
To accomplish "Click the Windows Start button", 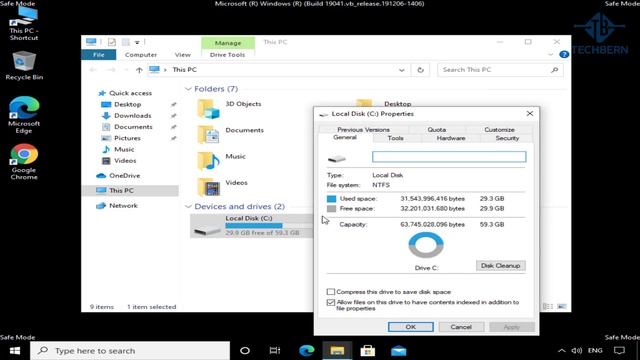I will pos(15,351).
